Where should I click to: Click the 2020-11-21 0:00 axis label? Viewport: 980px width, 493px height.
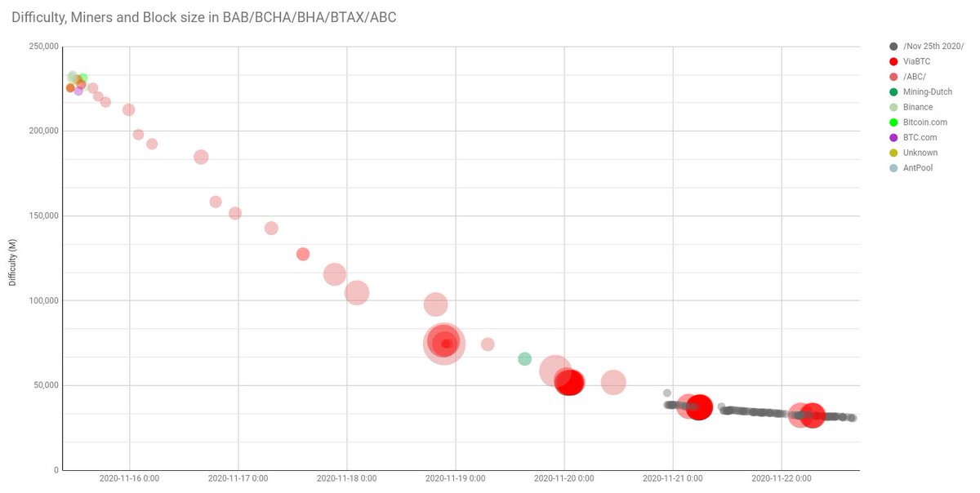point(673,479)
